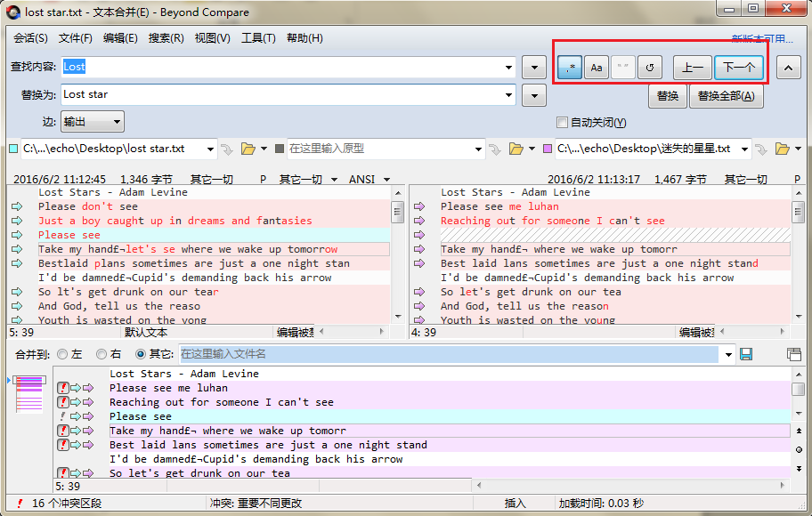The width and height of the screenshot is (812, 516).
Task: Click the cyan left-side color square
Action: (13, 149)
